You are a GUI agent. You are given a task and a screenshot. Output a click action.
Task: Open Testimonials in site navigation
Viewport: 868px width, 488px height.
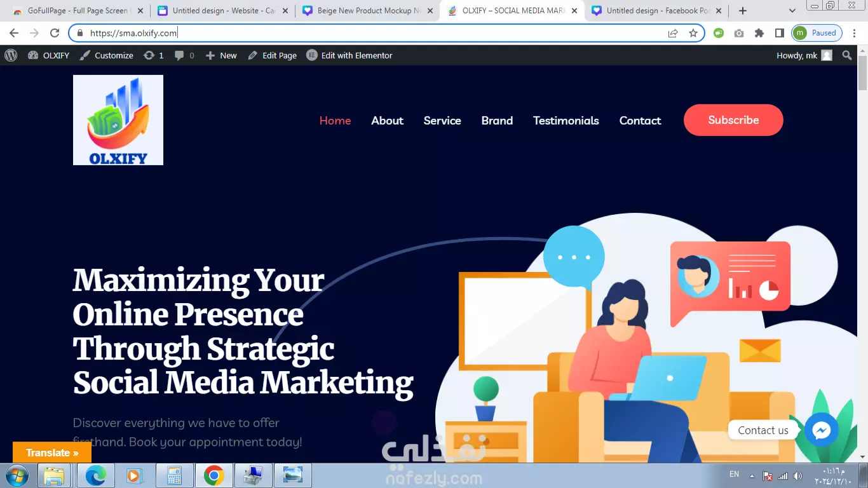pos(566,120)
